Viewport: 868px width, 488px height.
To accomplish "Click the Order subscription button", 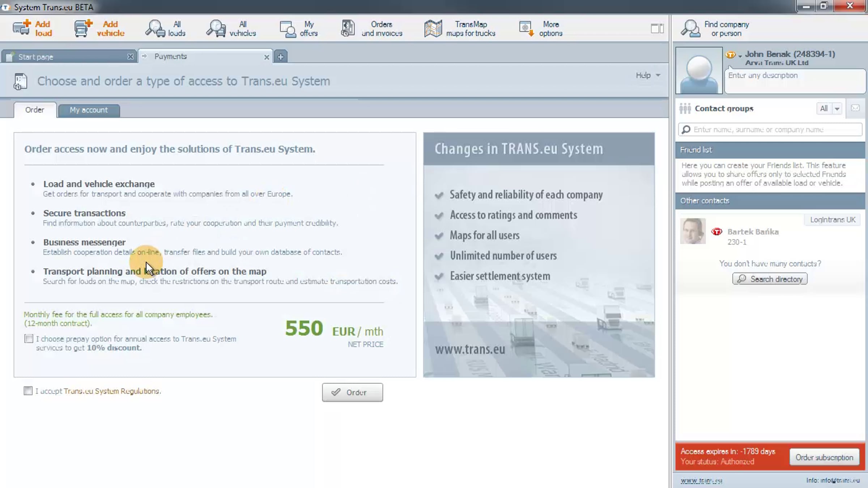I will click(824, 457).
